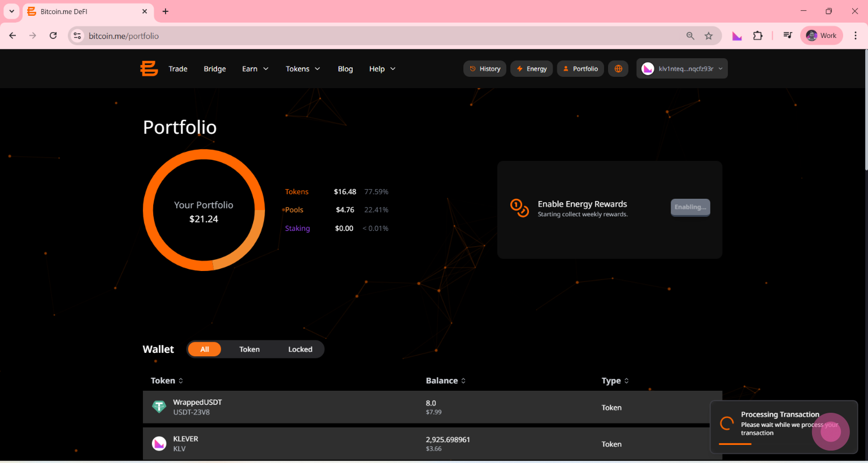Image resolution: width=868 pixels, height=463 pixels.
Task: Open the Trade page
Action: click(x=178, y=69)
